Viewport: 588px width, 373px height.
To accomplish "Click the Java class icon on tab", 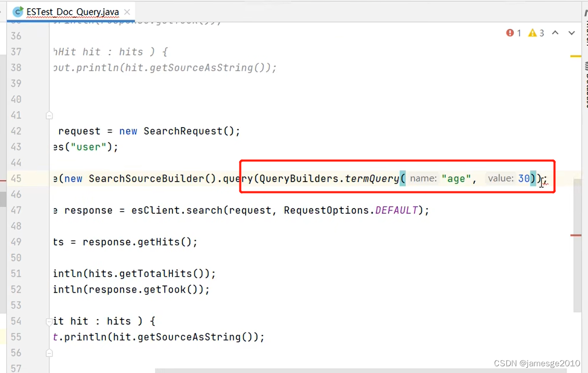I will click(x=18, y=11).
